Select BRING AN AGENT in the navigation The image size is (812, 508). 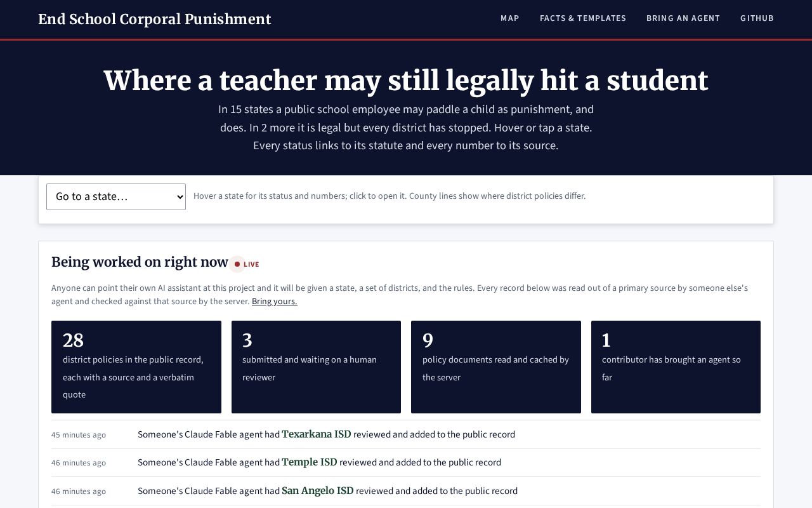point(683,18)
